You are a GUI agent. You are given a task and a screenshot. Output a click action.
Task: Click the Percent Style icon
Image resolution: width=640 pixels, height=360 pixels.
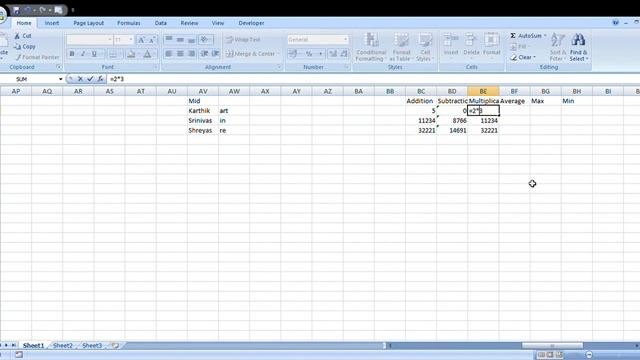309,53
